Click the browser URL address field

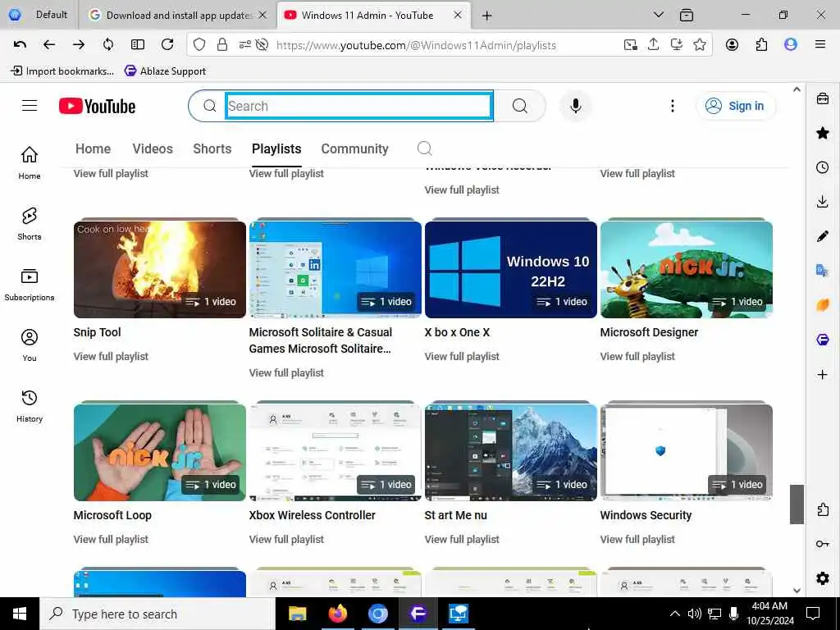416,45
